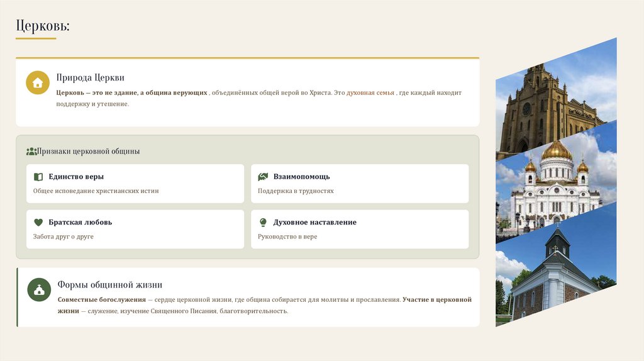This screenshot has width=644, height=361.
Task: Click the people group icon near Признаки церковной общины
Action: click(31, 152)
